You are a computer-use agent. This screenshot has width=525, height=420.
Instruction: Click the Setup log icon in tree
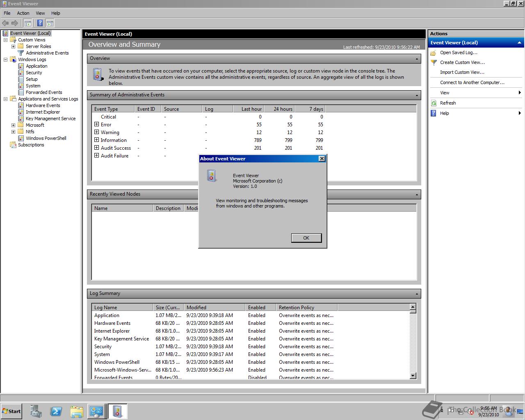tap(21, 79)
